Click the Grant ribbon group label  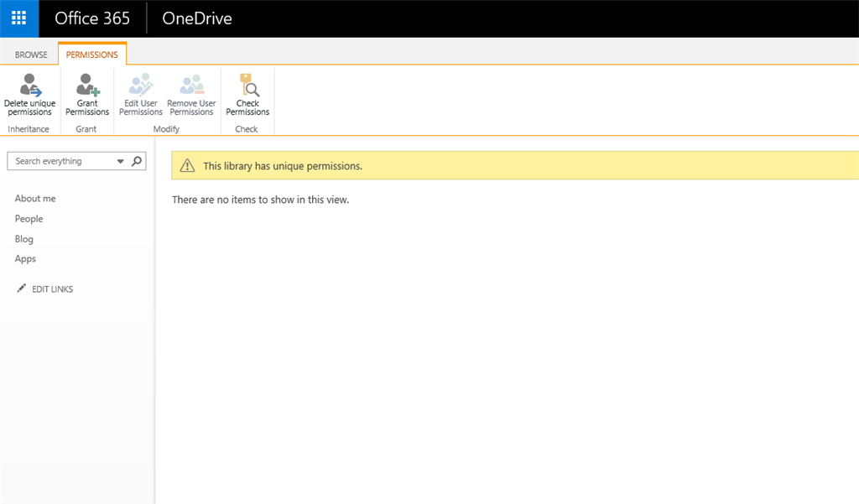coord(86,129)
